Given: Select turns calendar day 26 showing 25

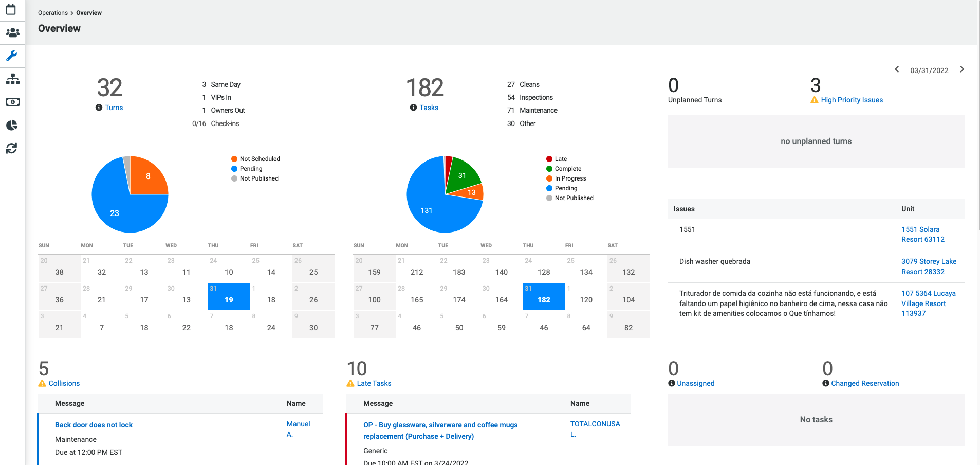Looking at the screenshot, I should pos(313,269).
